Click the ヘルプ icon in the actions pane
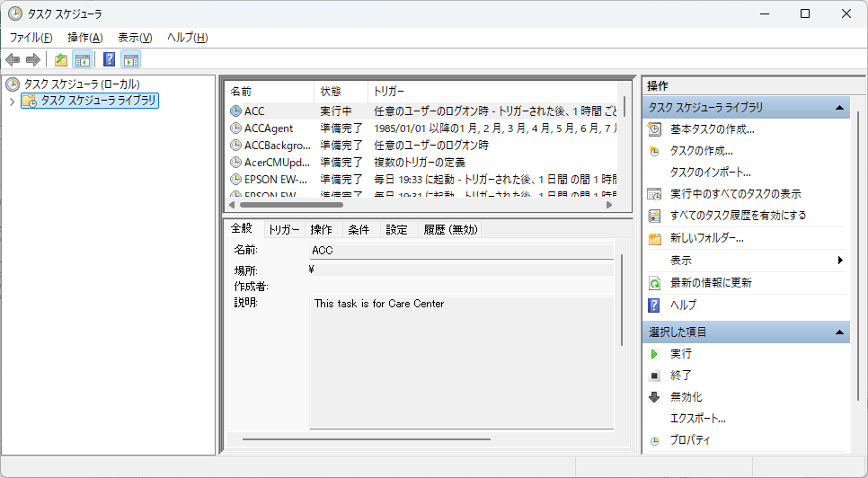 (x=654, y=305)
